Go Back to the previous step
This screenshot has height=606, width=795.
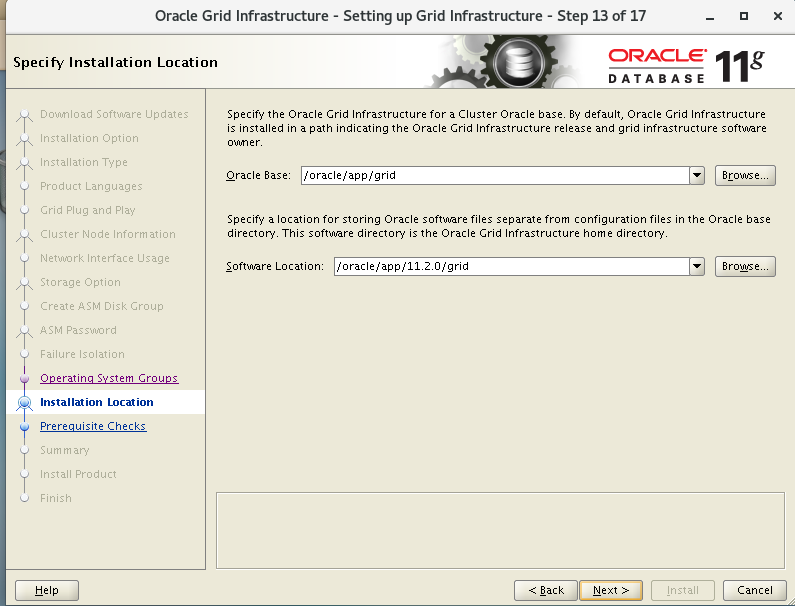(x=546, y=590)
